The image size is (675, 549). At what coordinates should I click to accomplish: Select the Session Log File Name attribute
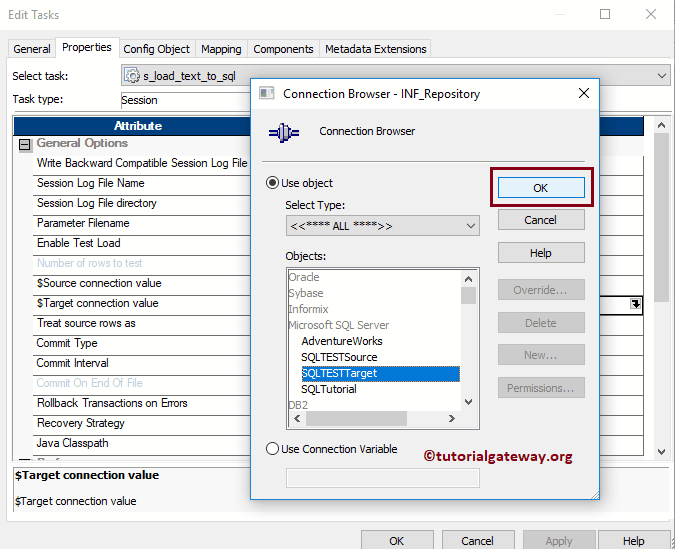click(x=91, y=183)
